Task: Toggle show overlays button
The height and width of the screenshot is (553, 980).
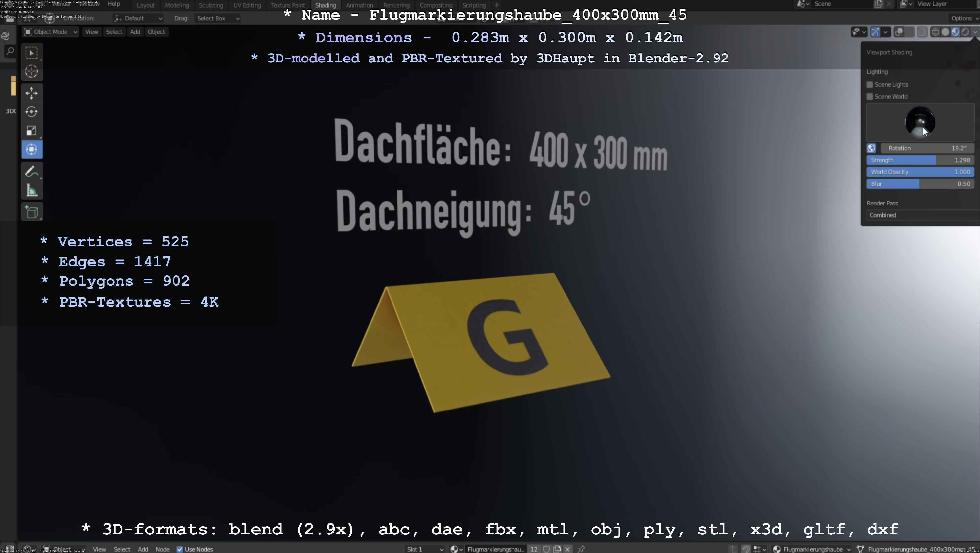Action: point(899,32)
